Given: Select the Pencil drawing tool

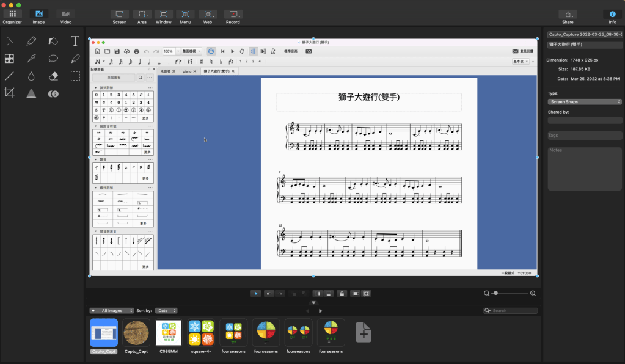Looking at the screenshot, I should click(31, 41).
